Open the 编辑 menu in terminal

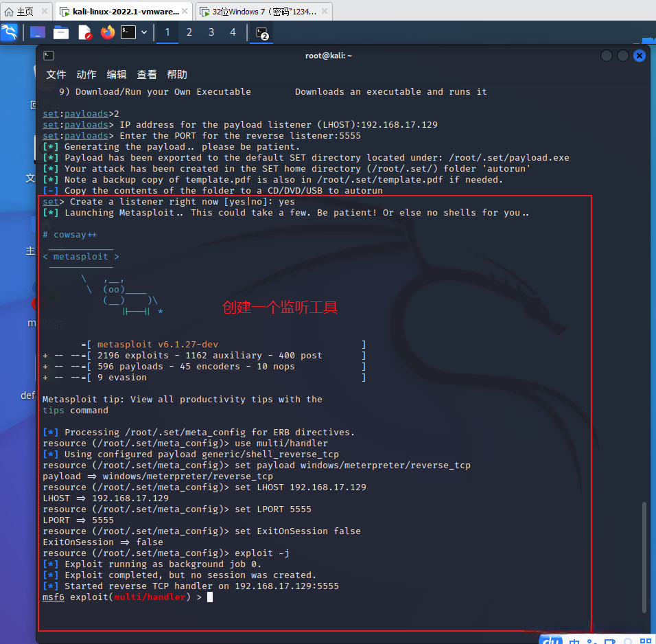pyautogui.click(x=116, y=75)
